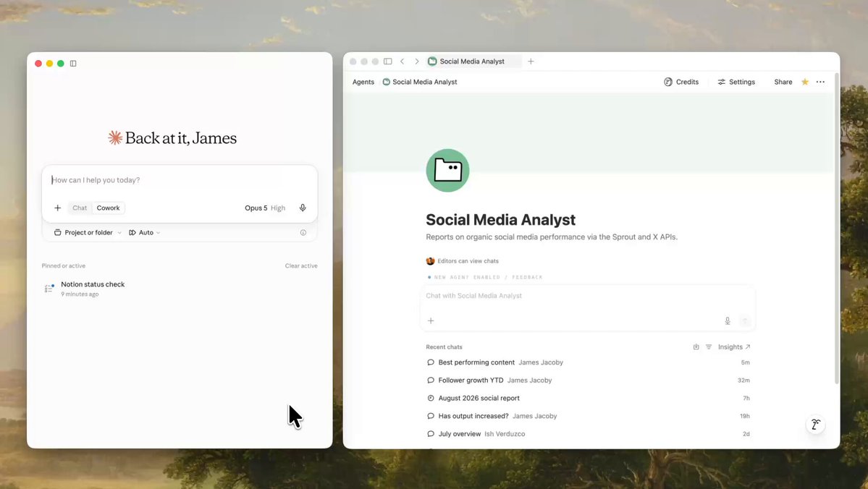Viewport: 868px width, 489px height.
Task: Open the Has output increased? chat
Action: [x=588, y=416]
